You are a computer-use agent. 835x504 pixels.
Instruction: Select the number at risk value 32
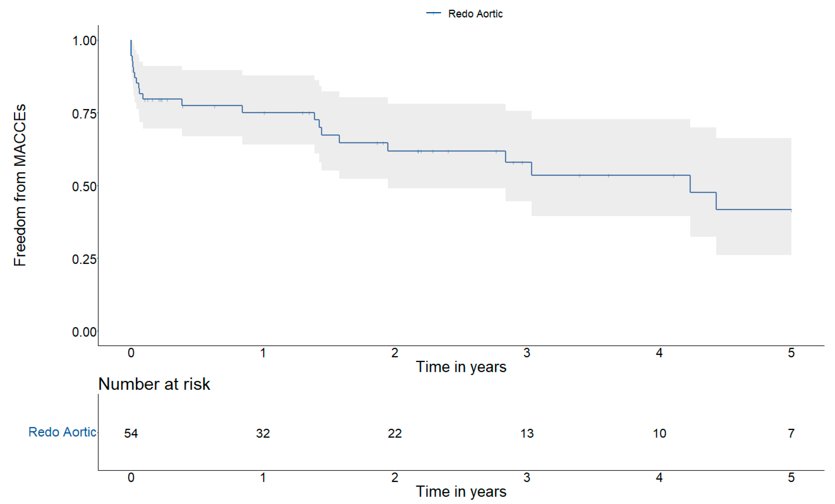tap(263, 434)
